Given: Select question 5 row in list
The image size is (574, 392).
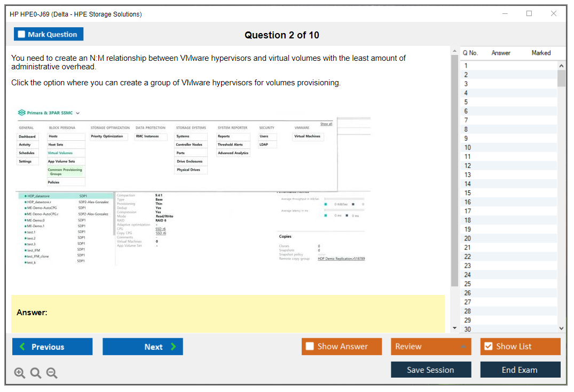Looking at the screenshot, I should [x=507, y=102].
